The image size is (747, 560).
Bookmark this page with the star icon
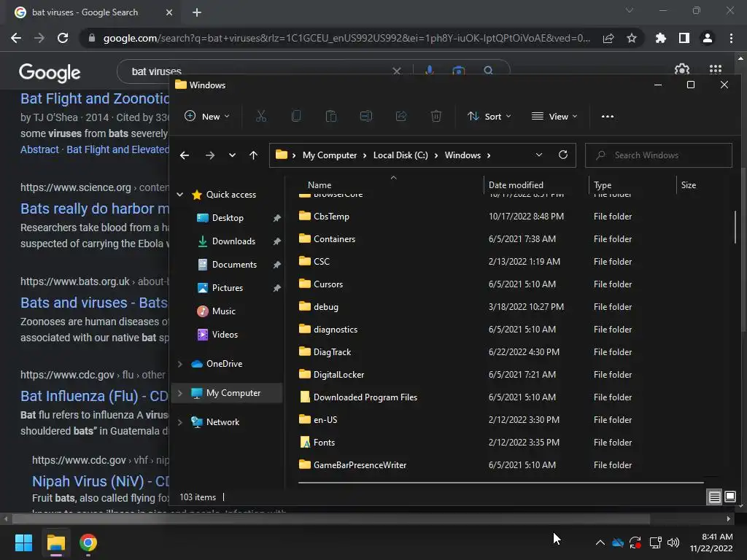[632, 38]
